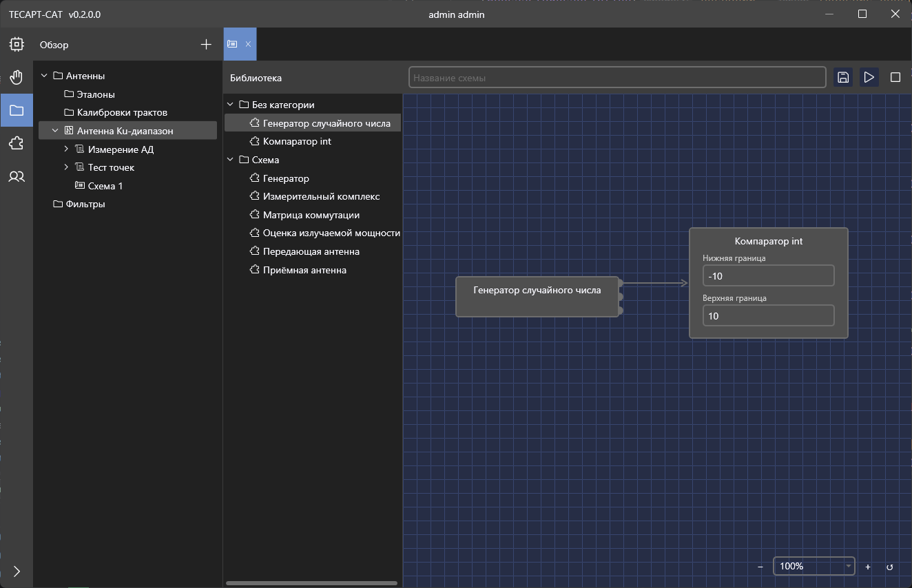
Task: Save the scheme with the floppy disk icon
Action: [842, 77]
